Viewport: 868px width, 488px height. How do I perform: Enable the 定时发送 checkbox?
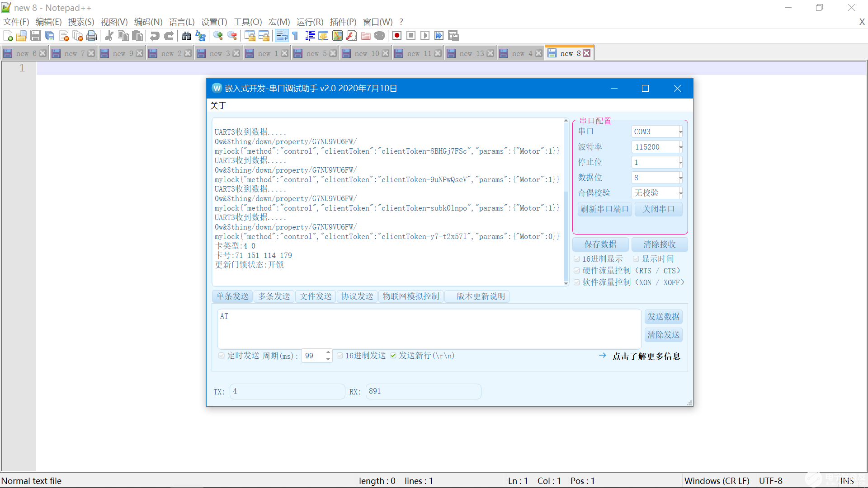[222, 356]
